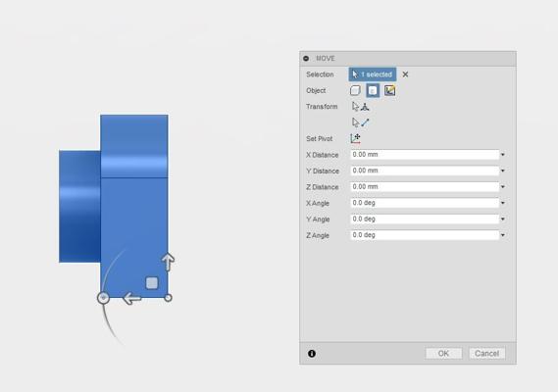Open the info icon in dialog footer
This screenshot has width=558, height=392.
point(312,353)
